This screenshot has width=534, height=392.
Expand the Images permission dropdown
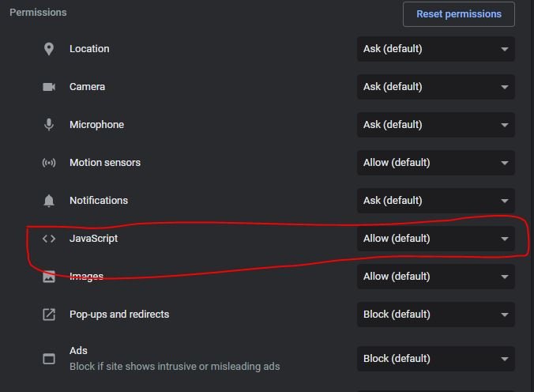435,277
